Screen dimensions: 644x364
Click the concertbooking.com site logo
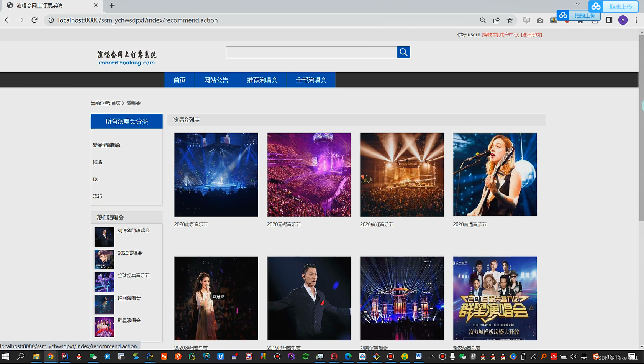click(127, 58)
